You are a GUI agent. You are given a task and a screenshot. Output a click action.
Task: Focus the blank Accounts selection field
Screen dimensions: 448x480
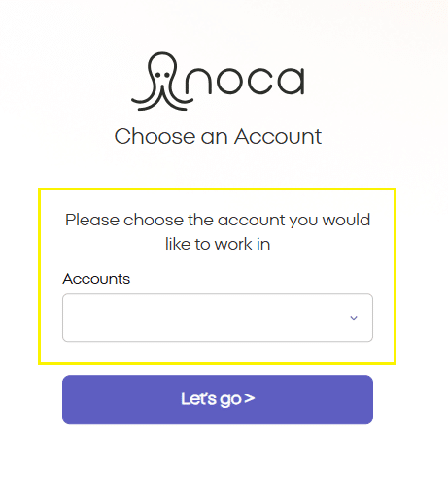click(x=218, y=318)
